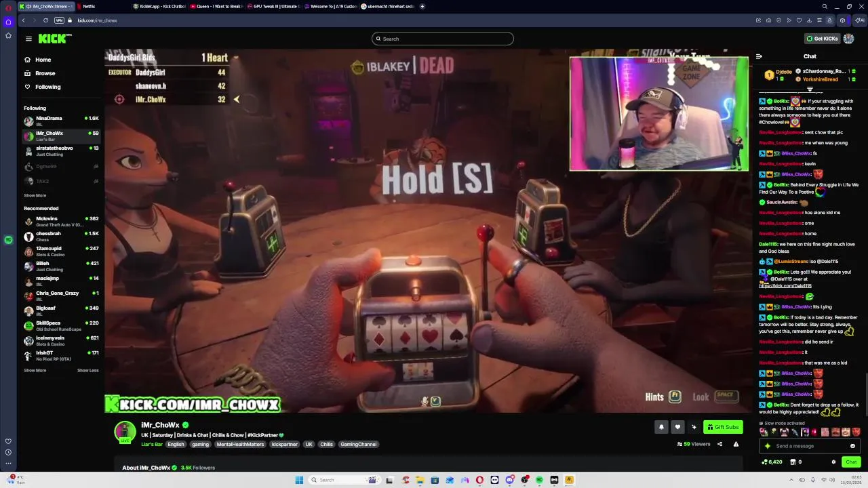This screenshot has height=488, width=868.
Task: Expand Show More under Following
Action: 35,195
